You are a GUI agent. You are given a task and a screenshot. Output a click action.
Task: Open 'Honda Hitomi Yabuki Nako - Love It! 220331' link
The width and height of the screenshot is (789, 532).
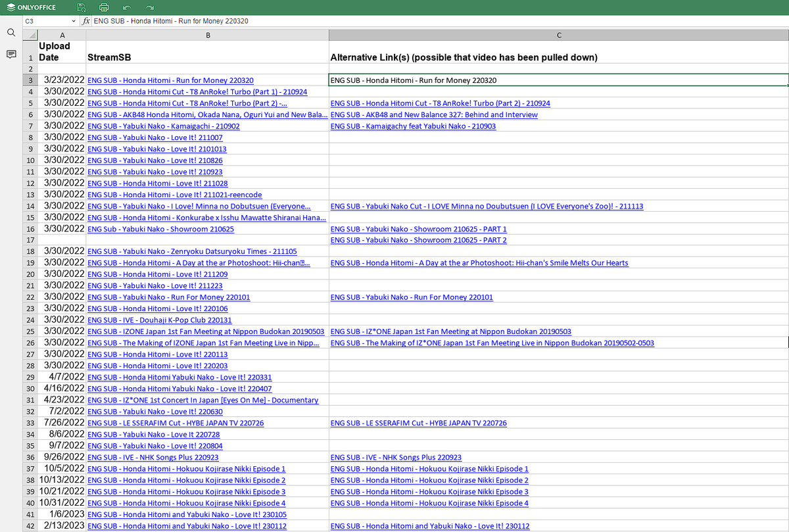click(179, 377)
